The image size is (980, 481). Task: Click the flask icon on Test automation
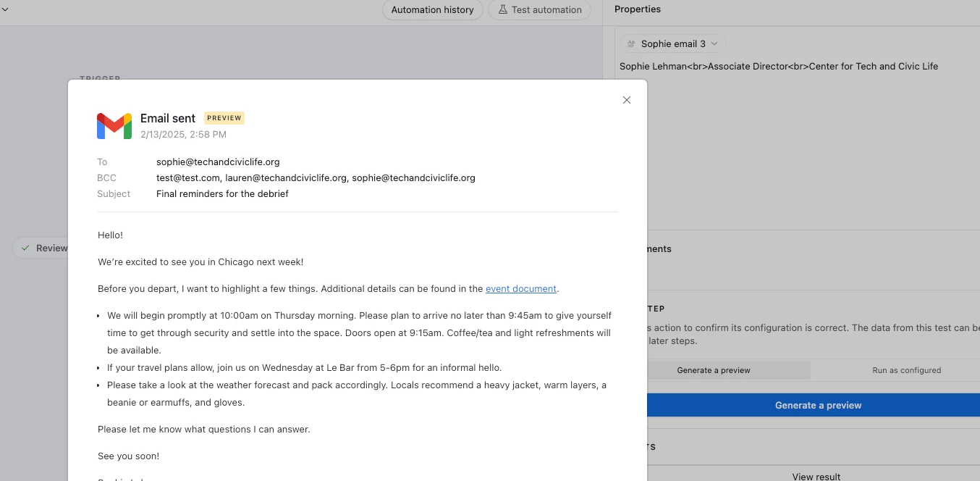pos(502,9)
